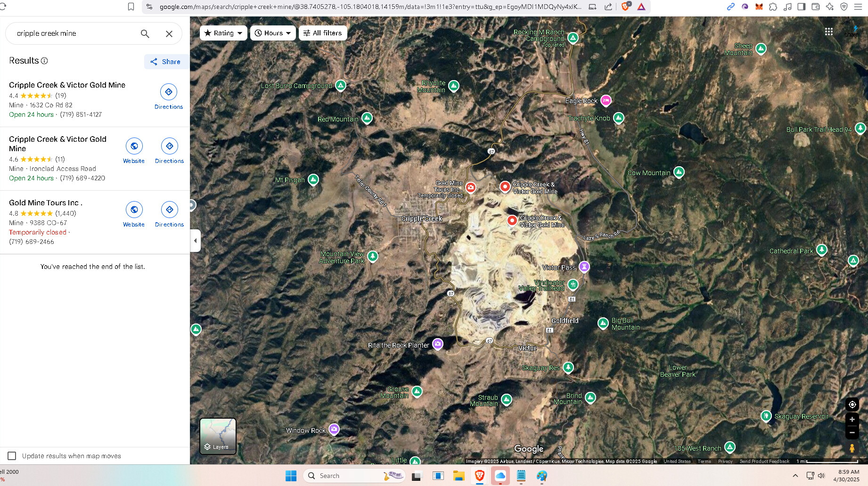Open the Windows Start menu
This screenshot has width=868, height=486.
291,476
